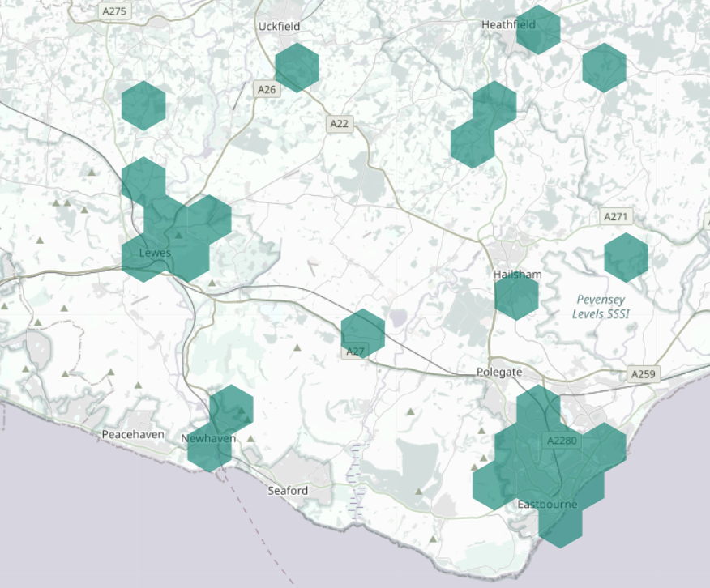This screenshot has width=710, height=588.
Task: Select the hexagon directly beneath Hailsham label
Action: point(516,296)
